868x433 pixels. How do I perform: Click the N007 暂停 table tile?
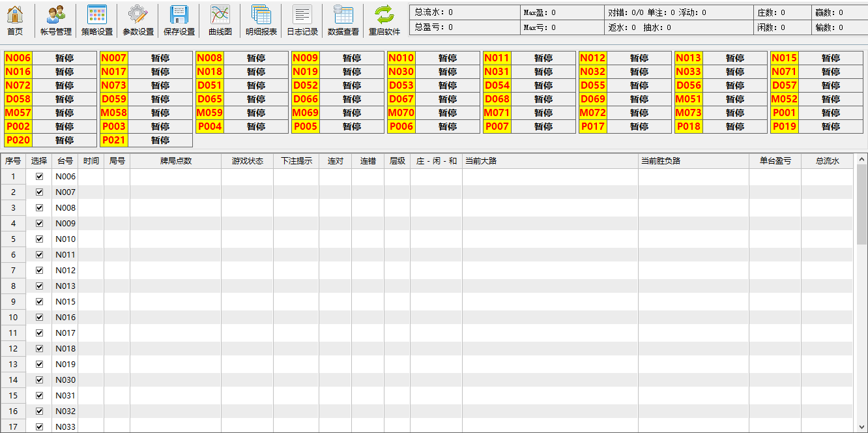coord(160,58)
